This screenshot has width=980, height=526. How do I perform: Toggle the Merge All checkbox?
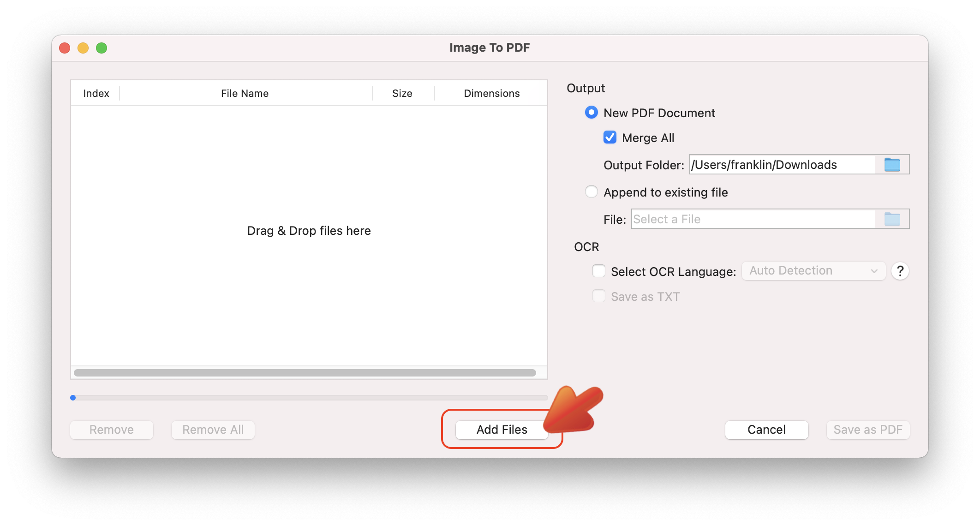610,137
